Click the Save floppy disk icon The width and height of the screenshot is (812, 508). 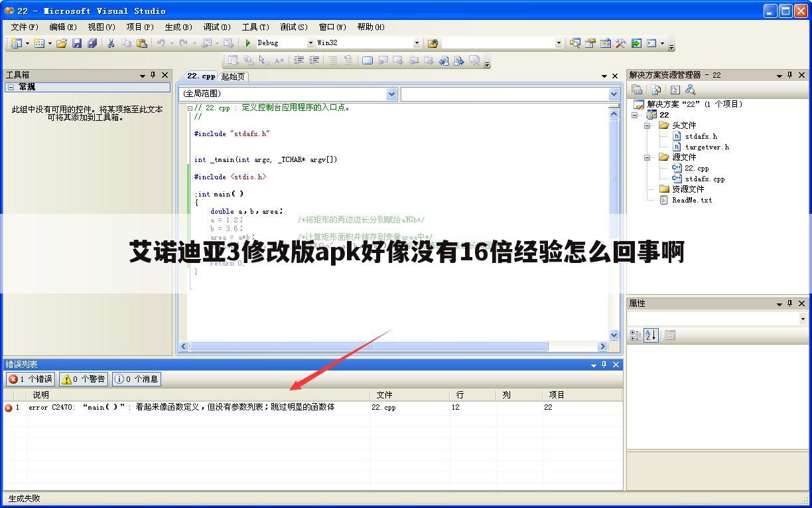click(77, 43)
